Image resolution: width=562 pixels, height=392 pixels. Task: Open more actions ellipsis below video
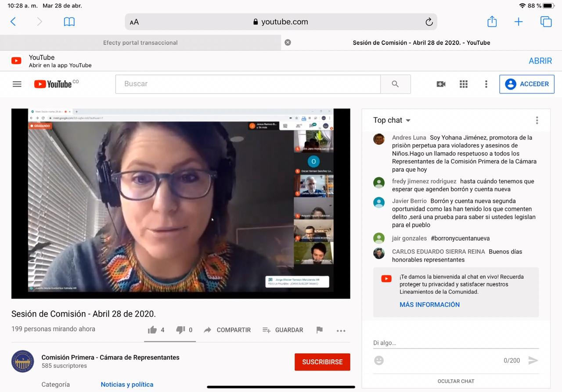click(x=341, y=331)
